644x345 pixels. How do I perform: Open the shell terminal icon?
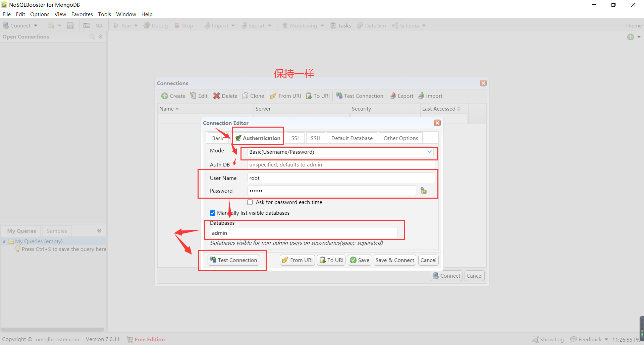point(87,25)
